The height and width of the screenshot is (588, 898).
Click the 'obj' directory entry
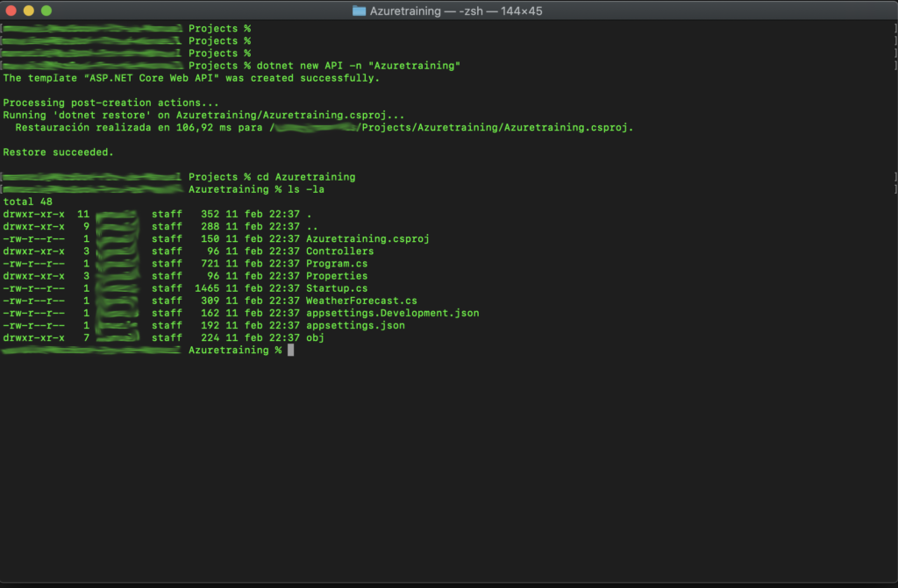click(315, 337)
